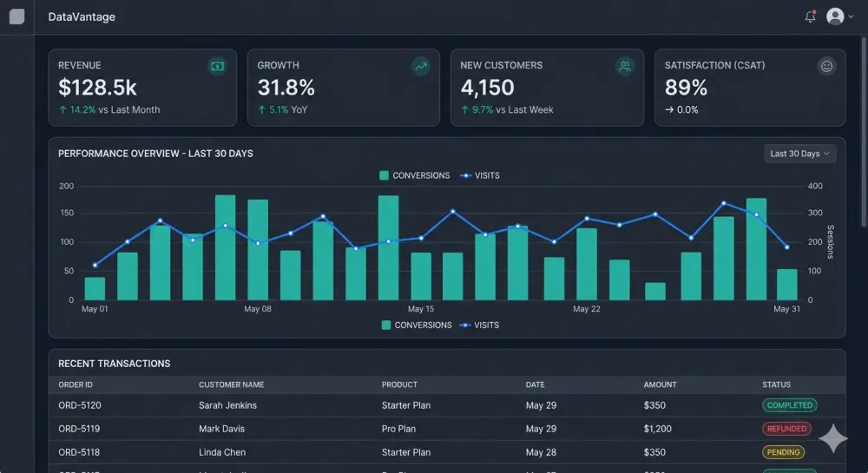Click the May 01 conversions bar
This screenshot has height=473, width=868.
95,289
